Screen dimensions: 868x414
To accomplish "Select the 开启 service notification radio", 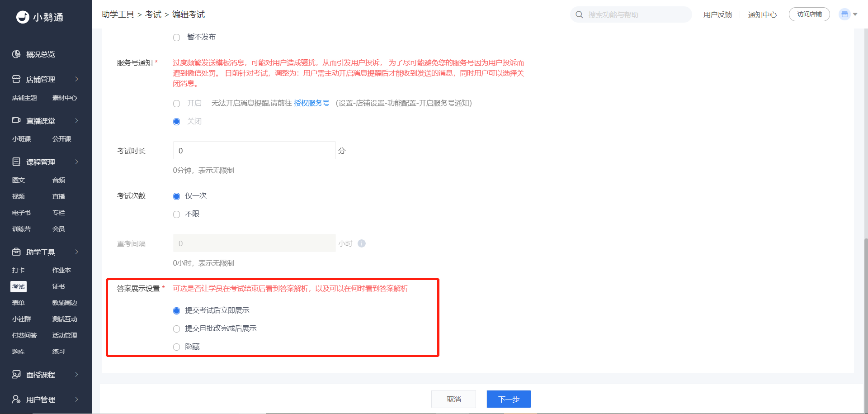I will 176,104.
